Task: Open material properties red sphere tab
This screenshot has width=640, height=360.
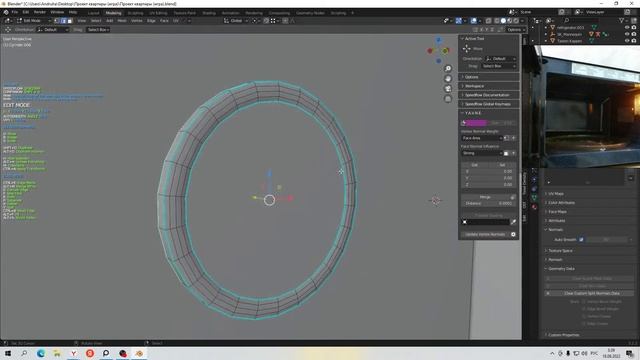Action: coord(534,207)
